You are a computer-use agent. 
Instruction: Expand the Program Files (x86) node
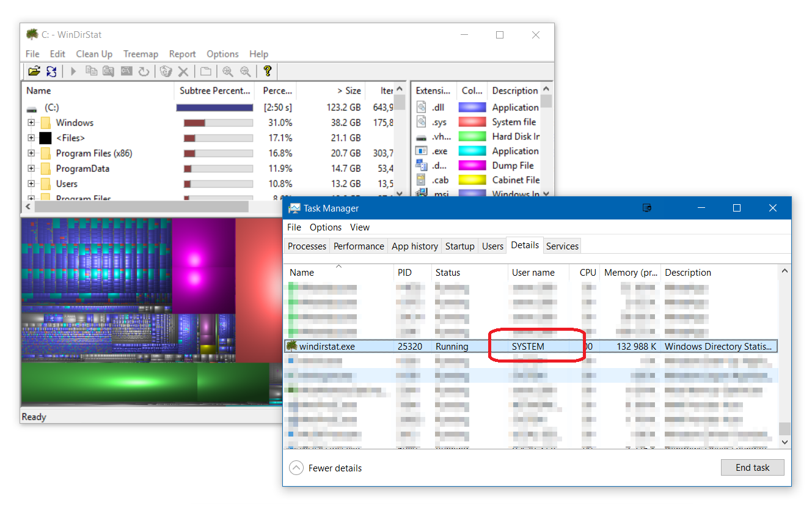click(31, 153)
